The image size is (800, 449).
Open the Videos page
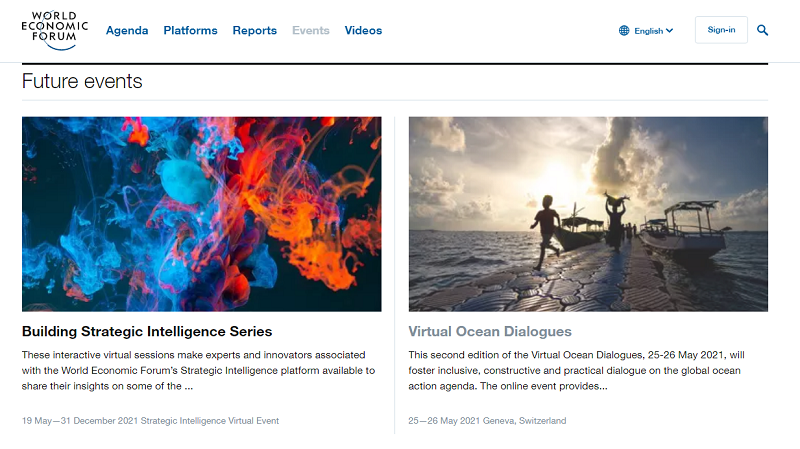point(363,30)
